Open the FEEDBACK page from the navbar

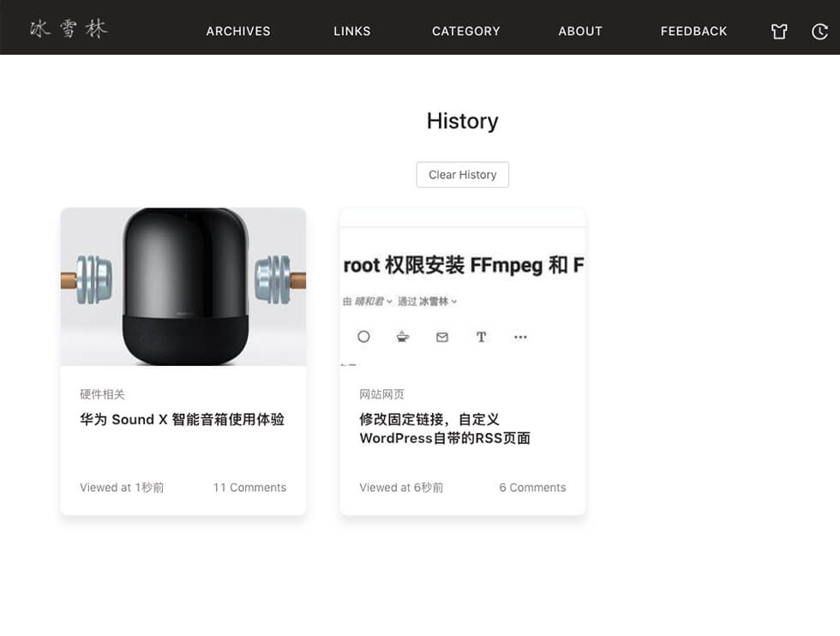point(693,31)
